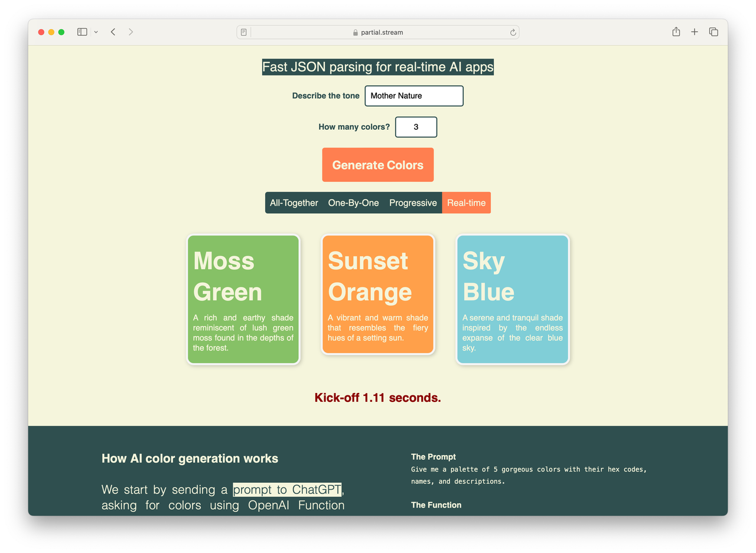The height and width of the screenshot is (553, 756).
Task: Click the Sunset Orange description text
Action: [378, 328]
